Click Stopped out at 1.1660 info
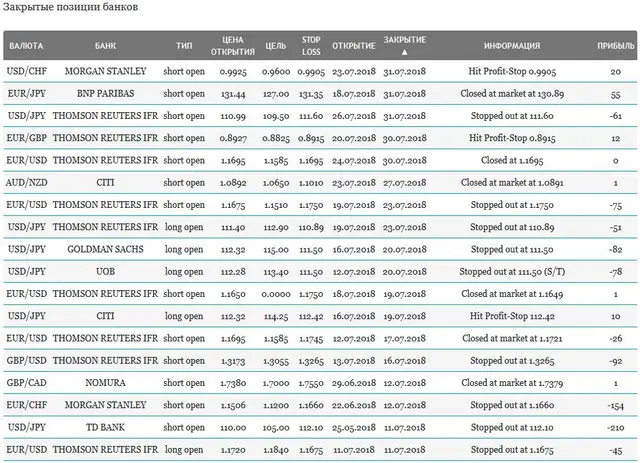 click(x=512, y=405)
